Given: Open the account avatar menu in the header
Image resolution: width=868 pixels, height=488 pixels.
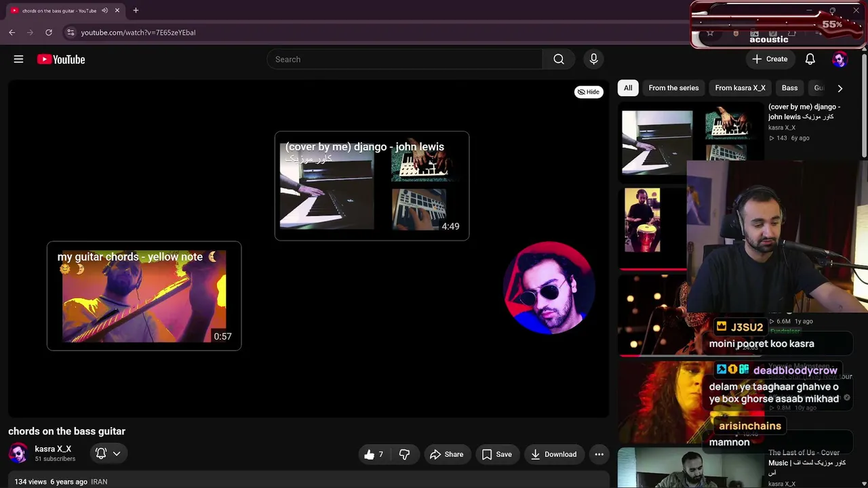Looking at the screenshot, I should coord(840,60).
